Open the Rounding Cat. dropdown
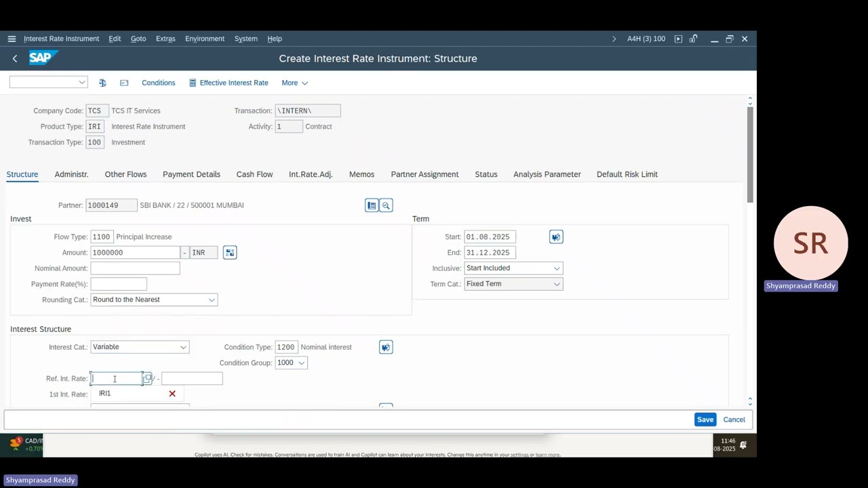This screenshot has height=488, width=868. point(212,300)
